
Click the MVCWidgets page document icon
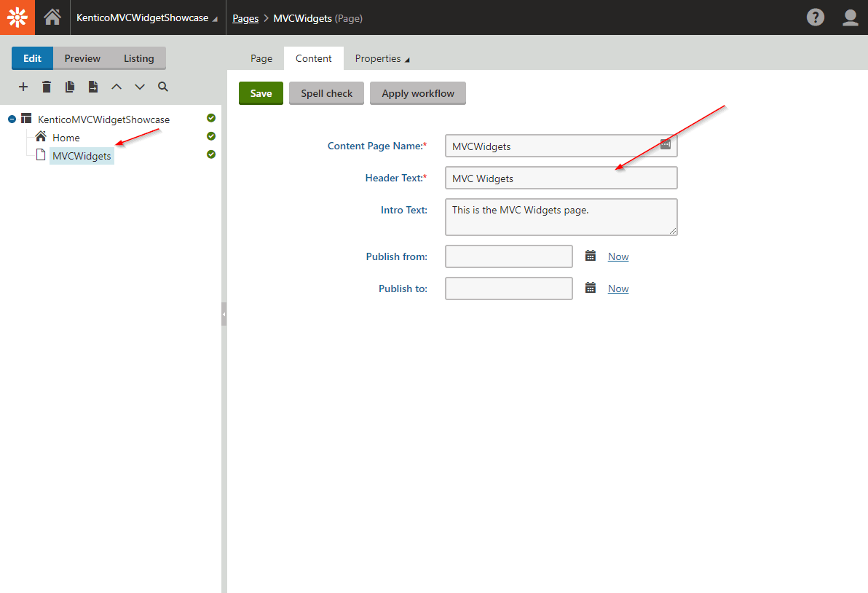click(x=40, y=154)
